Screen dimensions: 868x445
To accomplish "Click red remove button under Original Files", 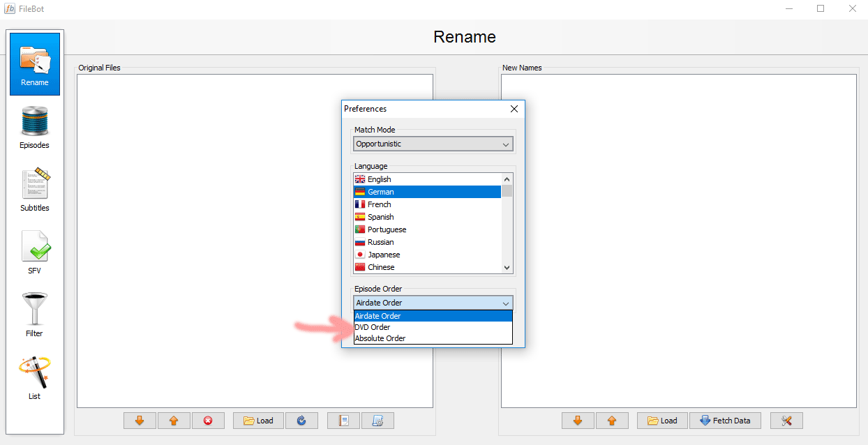I will tap(208, 421).
